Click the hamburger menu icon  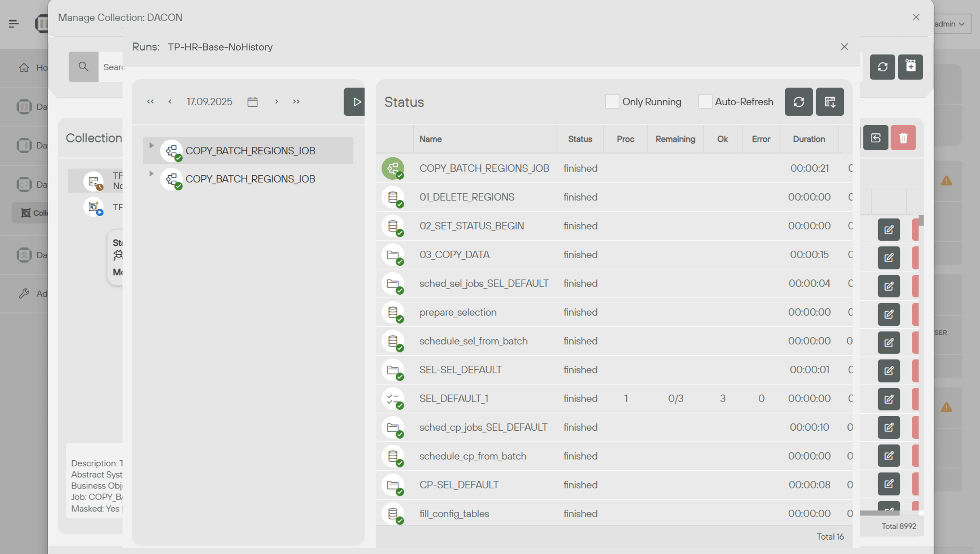(14, 24)
